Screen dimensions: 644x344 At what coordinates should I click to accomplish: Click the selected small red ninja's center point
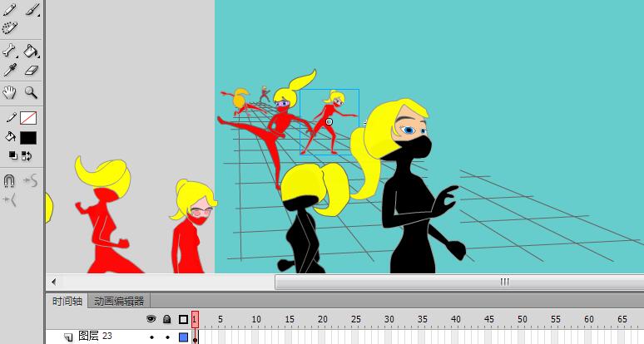pyautogui.click(x=329, y=122)
